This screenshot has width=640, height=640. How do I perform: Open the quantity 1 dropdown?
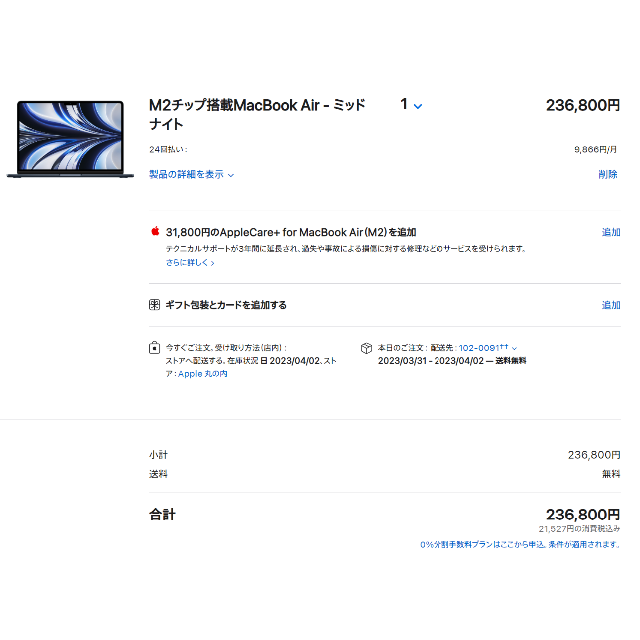[x=411, y=105]
